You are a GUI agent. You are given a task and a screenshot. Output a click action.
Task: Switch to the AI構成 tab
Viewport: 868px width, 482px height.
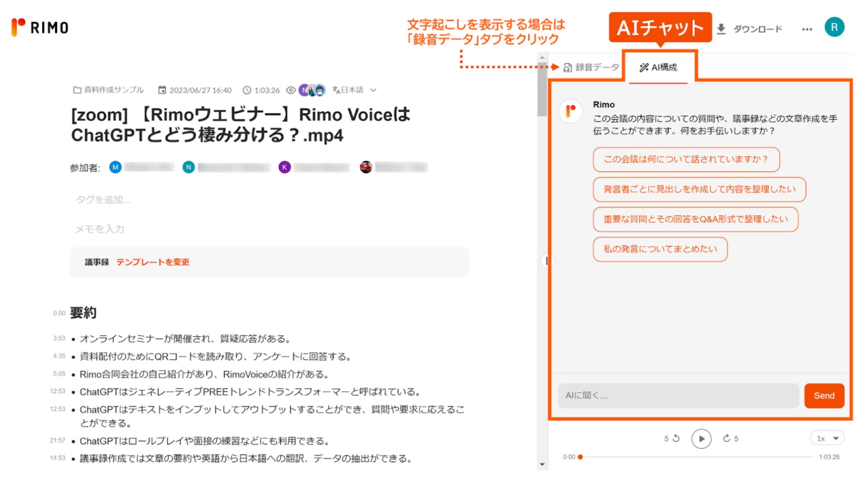658,67
